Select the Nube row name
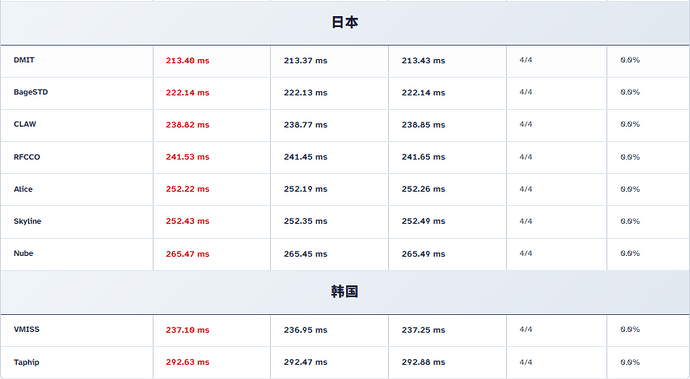 (x=23, y=254)
